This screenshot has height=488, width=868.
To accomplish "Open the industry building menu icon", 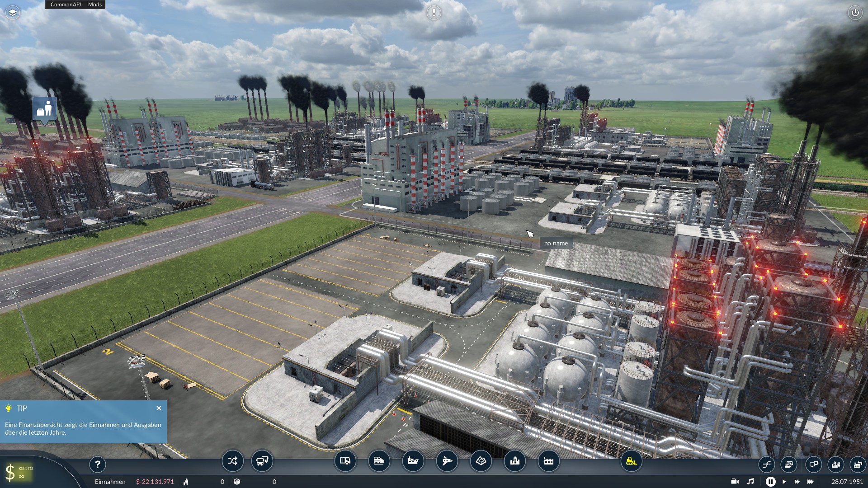I will coord(548,461).
